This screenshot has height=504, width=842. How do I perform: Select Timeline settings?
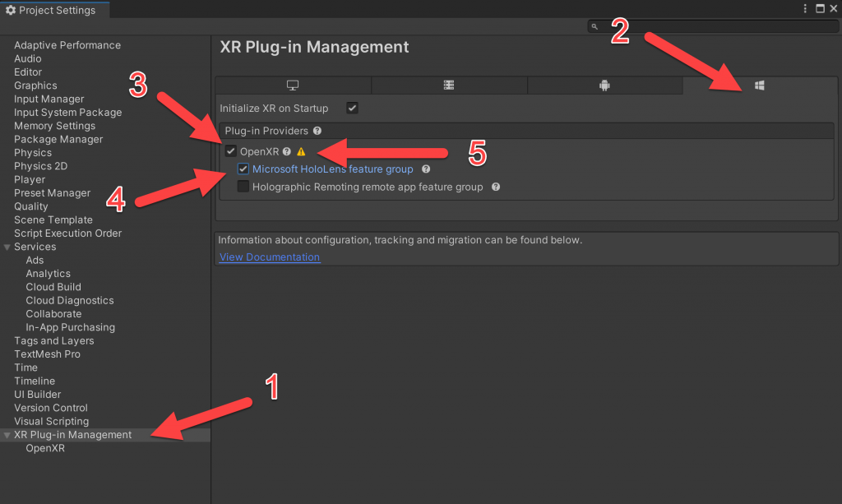click(x=35, y=381)
